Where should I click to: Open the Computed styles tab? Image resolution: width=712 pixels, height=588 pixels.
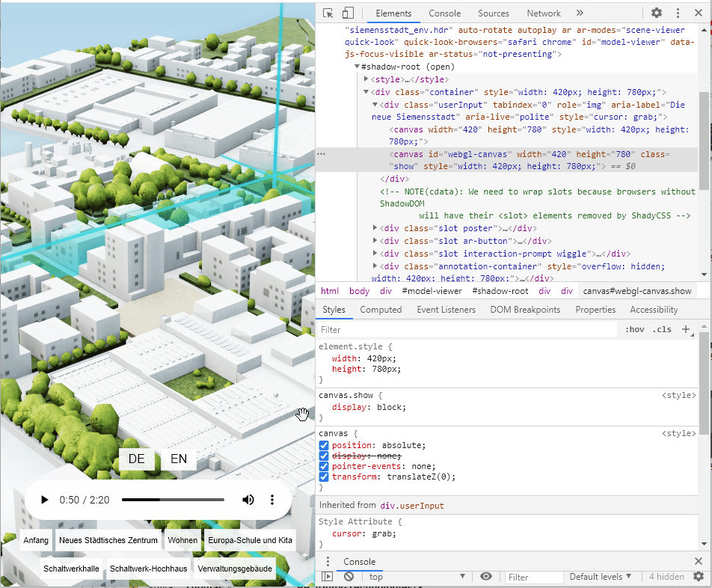tap(381, 310)
